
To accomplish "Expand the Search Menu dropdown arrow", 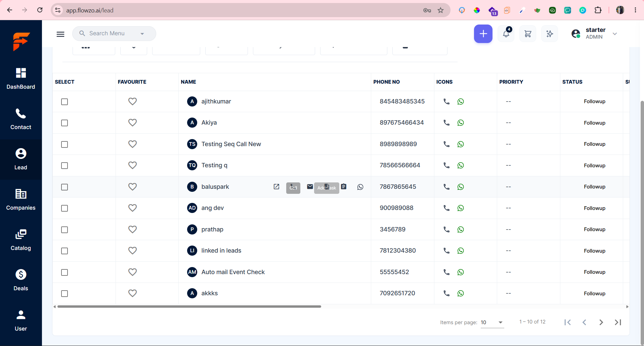I will point(142,34).
